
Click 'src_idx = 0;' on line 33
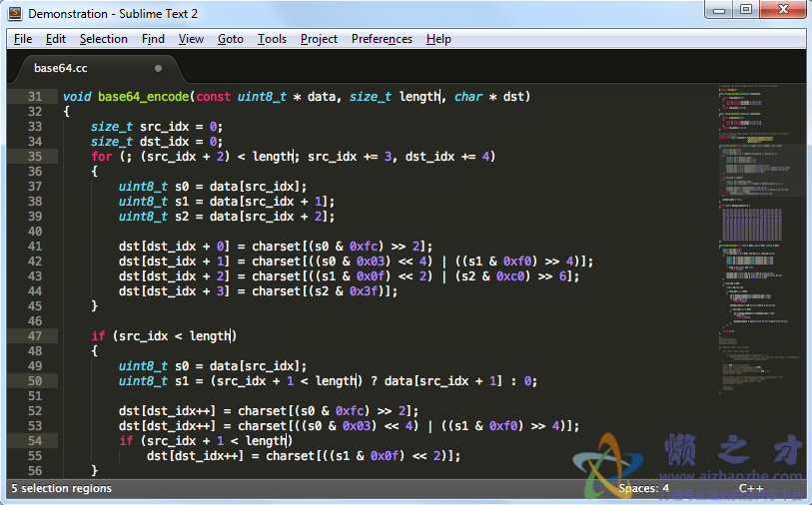coord(181,127)
